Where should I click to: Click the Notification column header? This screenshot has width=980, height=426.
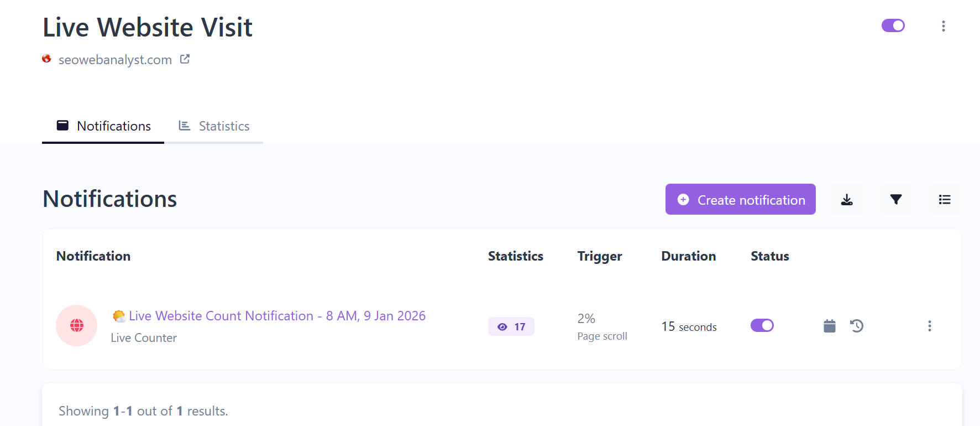click(93, 256)
